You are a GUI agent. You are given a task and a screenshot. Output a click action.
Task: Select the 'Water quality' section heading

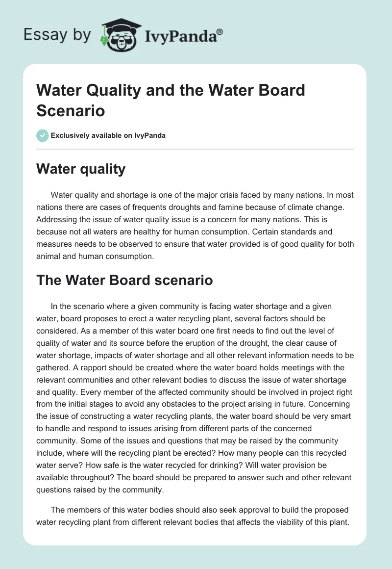[x=81, y=169]
